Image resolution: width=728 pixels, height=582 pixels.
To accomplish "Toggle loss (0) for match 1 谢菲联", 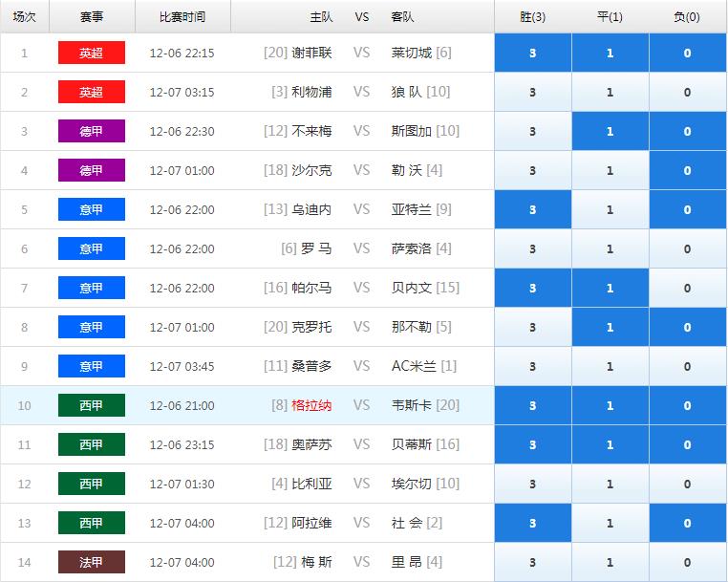I will (x=687, y=53).
